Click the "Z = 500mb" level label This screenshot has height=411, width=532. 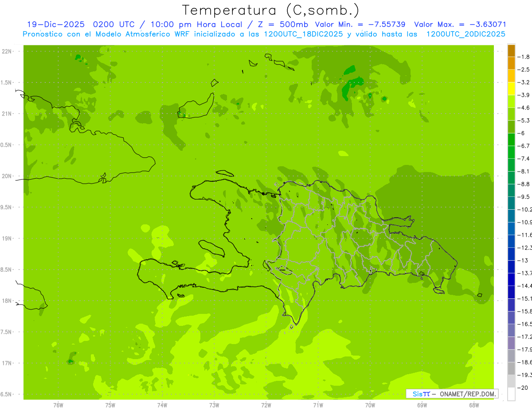(283, 25)
